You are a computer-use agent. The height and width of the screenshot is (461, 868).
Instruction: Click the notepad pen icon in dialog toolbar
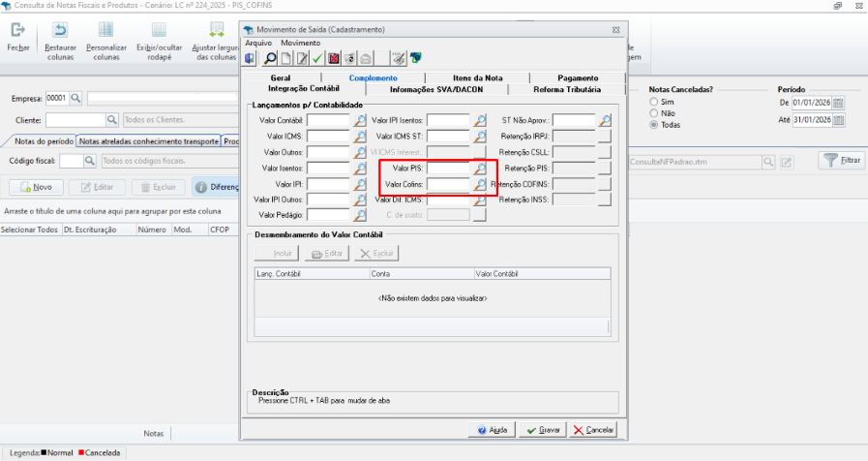[x=398, y=58]
